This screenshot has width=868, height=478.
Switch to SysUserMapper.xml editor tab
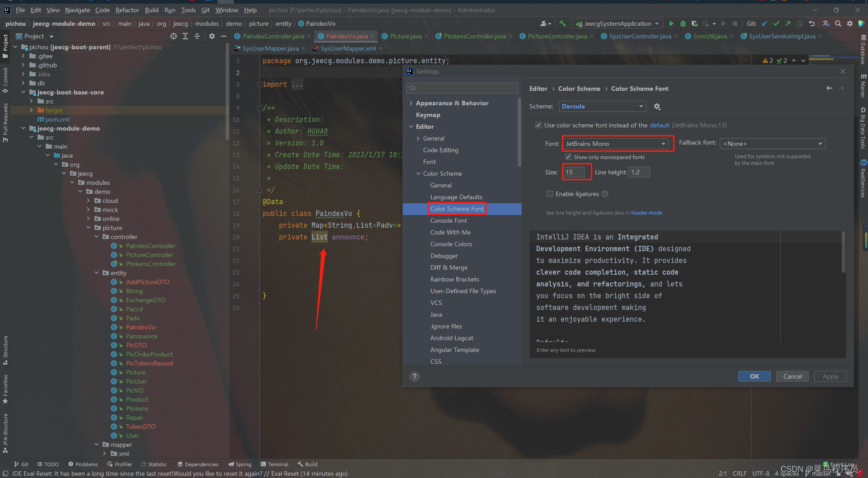(x=348, y=48)
